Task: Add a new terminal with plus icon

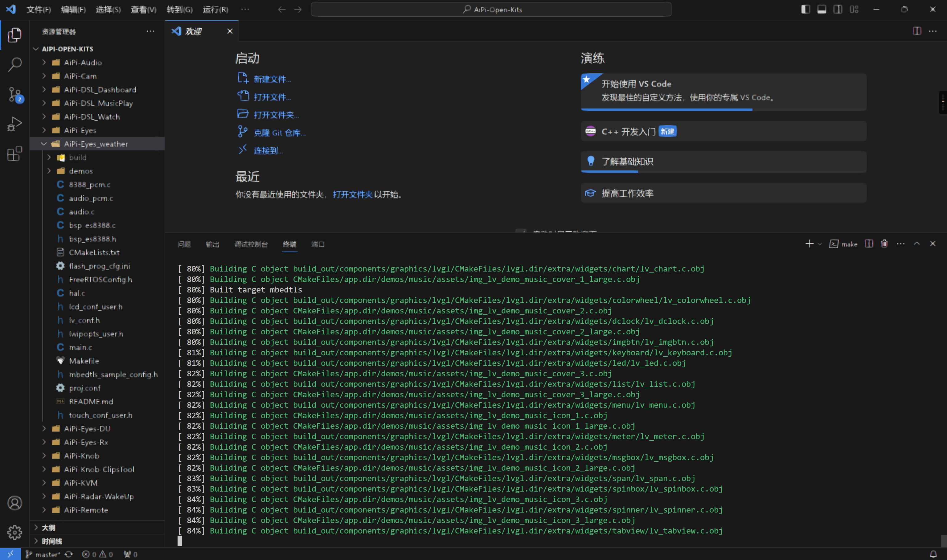Action: pos(809,244)
